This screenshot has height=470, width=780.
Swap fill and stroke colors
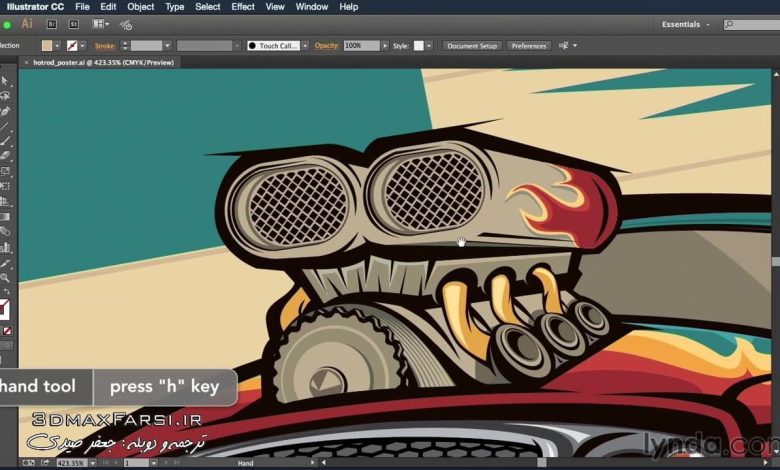tap(6, 291)
